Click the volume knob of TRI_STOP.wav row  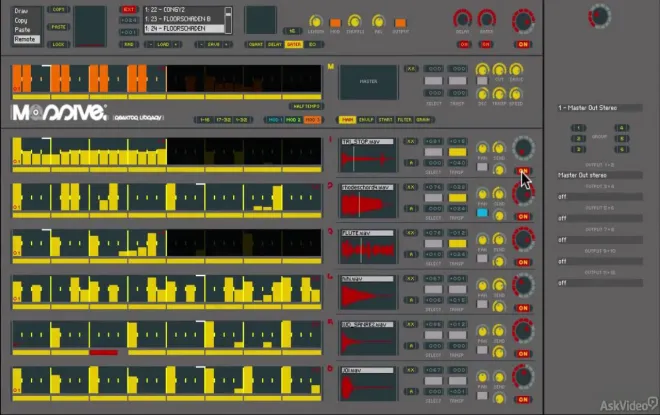(x=523, y=148)
